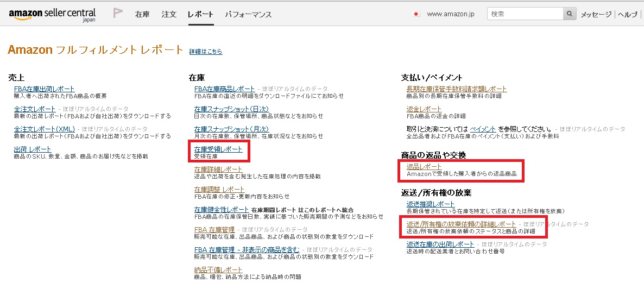Open 全注文レポート link

[x=35, y=109]
